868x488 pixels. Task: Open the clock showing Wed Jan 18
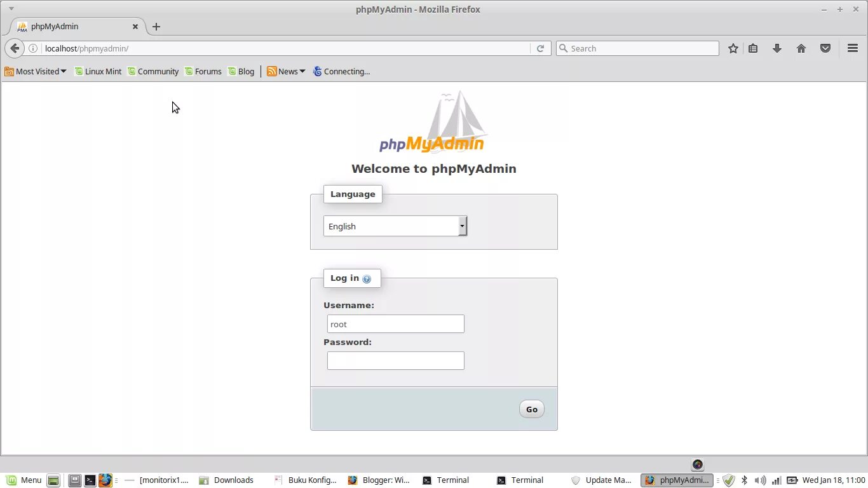[834, 480]
